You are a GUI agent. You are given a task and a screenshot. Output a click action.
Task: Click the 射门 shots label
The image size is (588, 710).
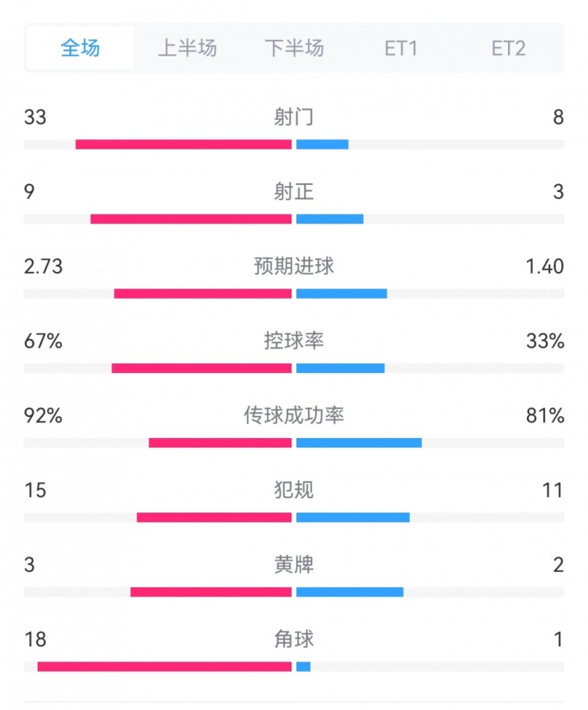pyautogui.click(x=294, y=118)
